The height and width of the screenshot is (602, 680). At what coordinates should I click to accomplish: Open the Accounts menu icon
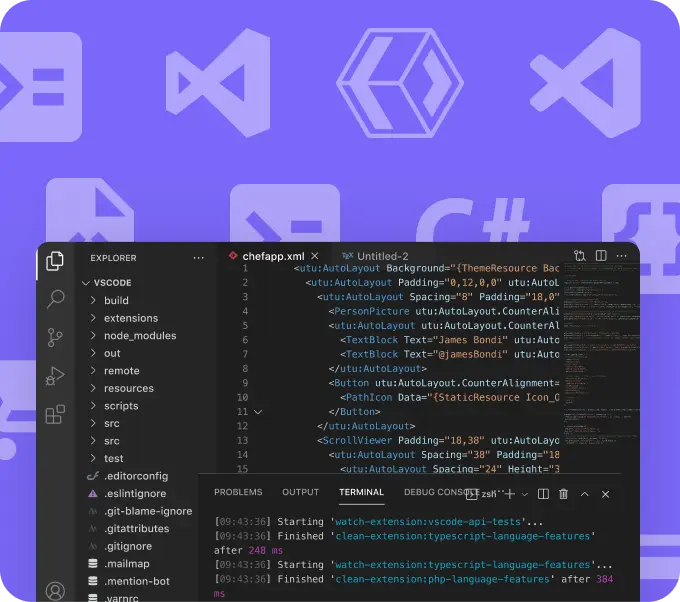pyautogui.click(x=56, y=591)
